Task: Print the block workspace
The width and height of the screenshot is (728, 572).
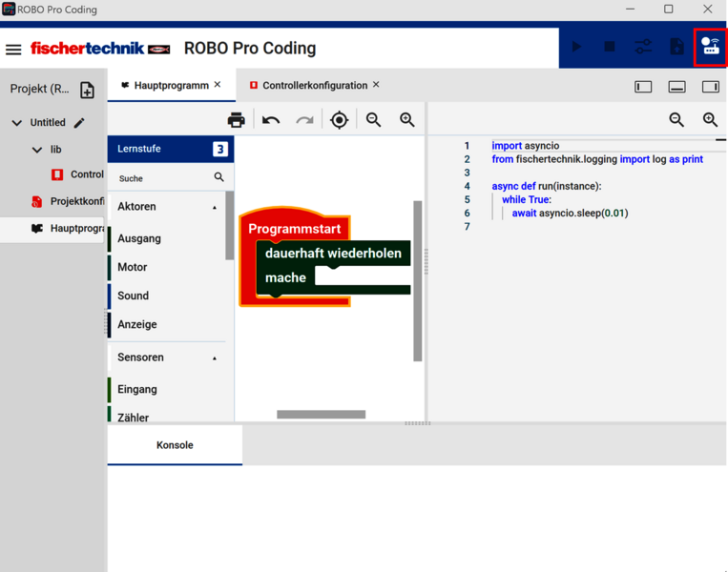Action: (237, 120)
